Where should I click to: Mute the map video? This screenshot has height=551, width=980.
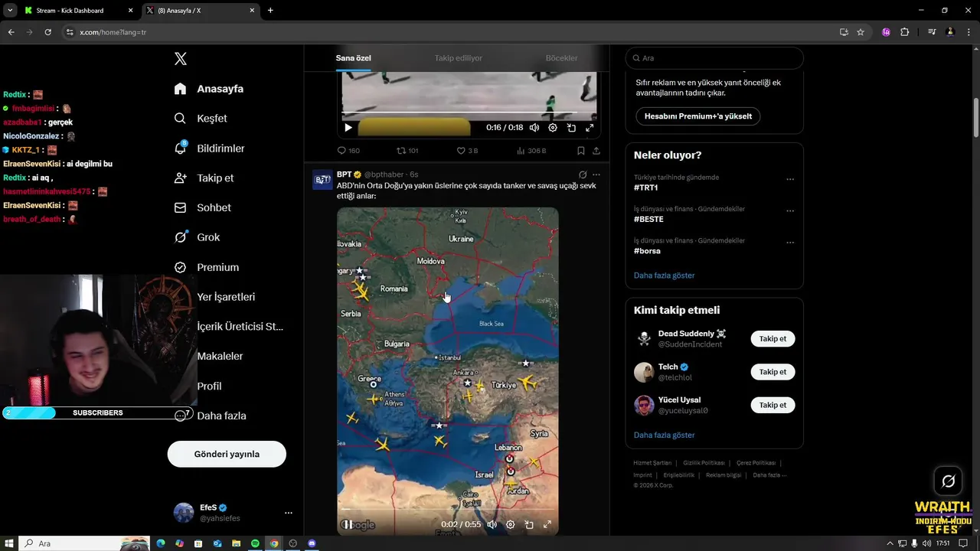(x=492, y=524)
